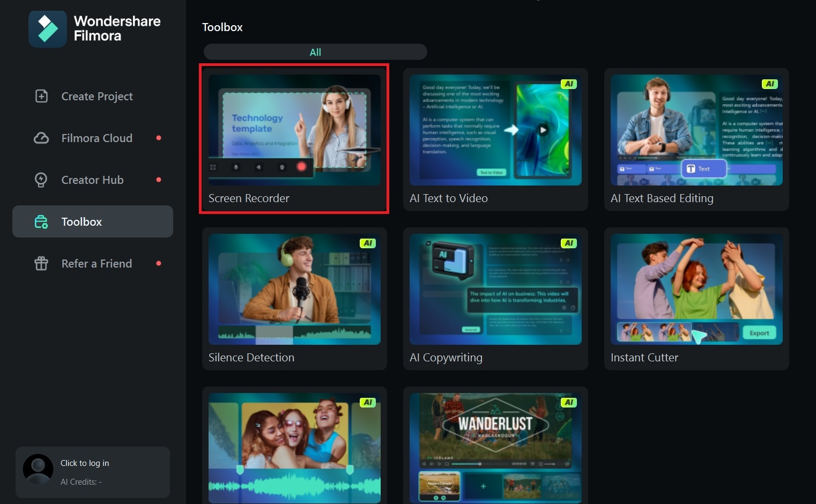Click the AI Credits text
816x504 pixels.
click(81, 482)
